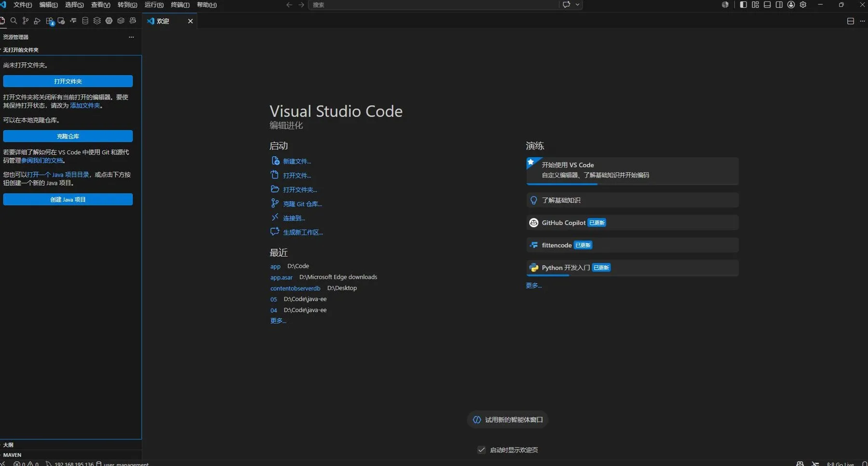Screen dimensions: 868x466
Task: Open Explorer panel More Actions ellipsis
Action: click(x=131, y=37)
